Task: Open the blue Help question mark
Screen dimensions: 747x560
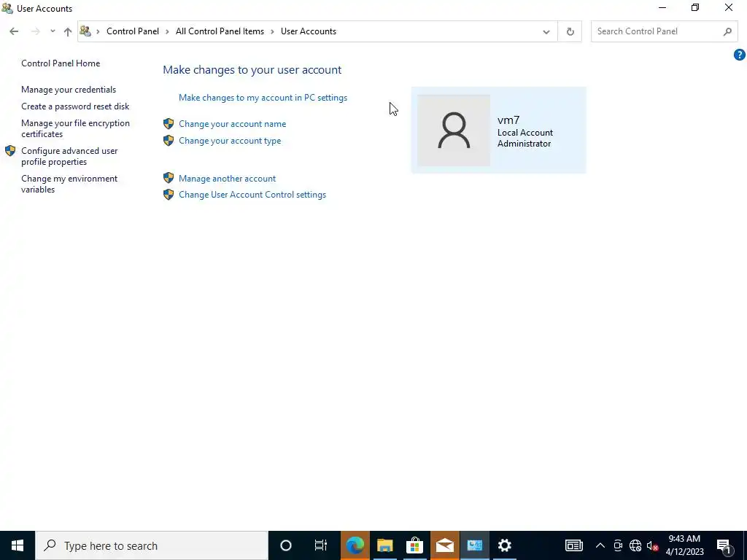Action: pyautogui.click(x=739, y=55)
